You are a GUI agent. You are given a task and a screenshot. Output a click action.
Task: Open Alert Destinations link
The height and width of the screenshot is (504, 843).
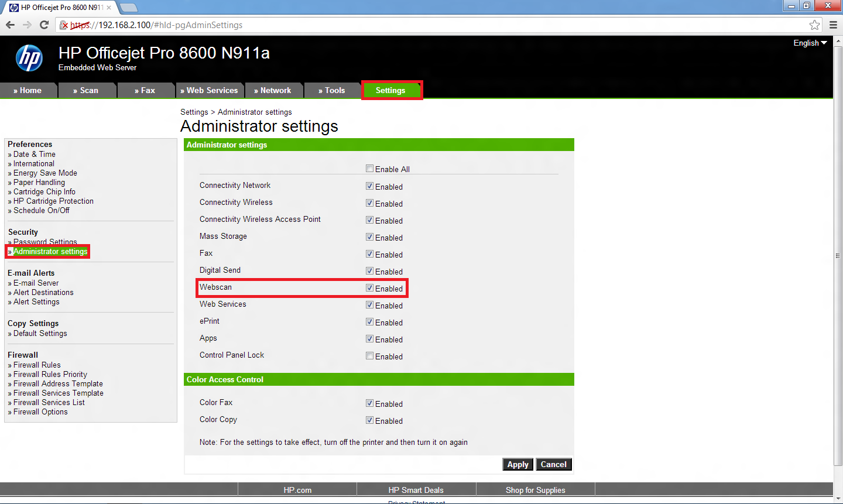[43, 293]
